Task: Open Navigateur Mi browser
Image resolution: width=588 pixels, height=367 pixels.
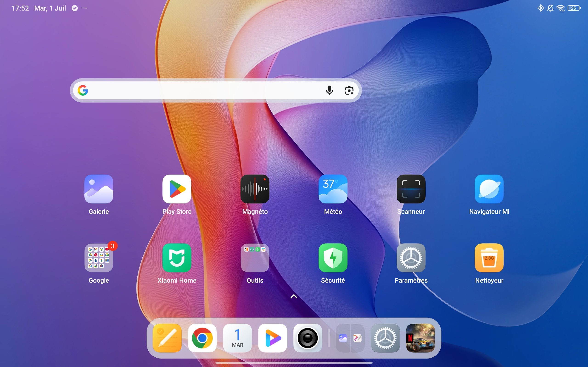Action: coord(489,189)
